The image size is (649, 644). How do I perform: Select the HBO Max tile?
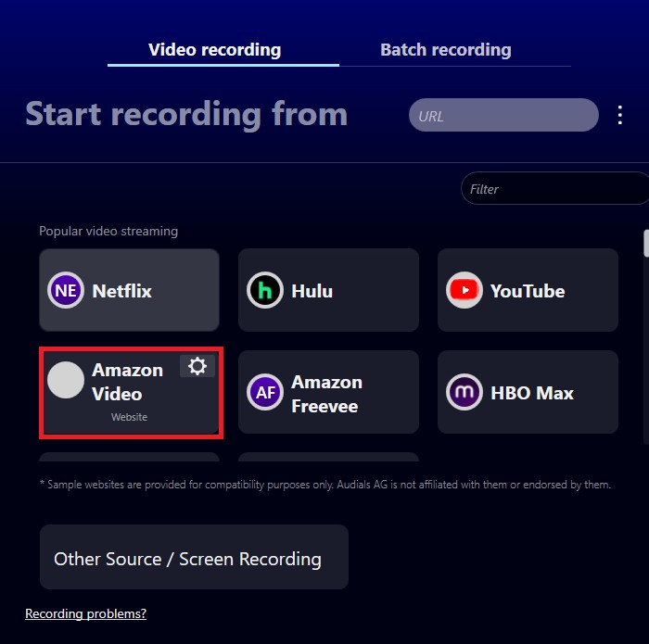(x=528, y=392)
